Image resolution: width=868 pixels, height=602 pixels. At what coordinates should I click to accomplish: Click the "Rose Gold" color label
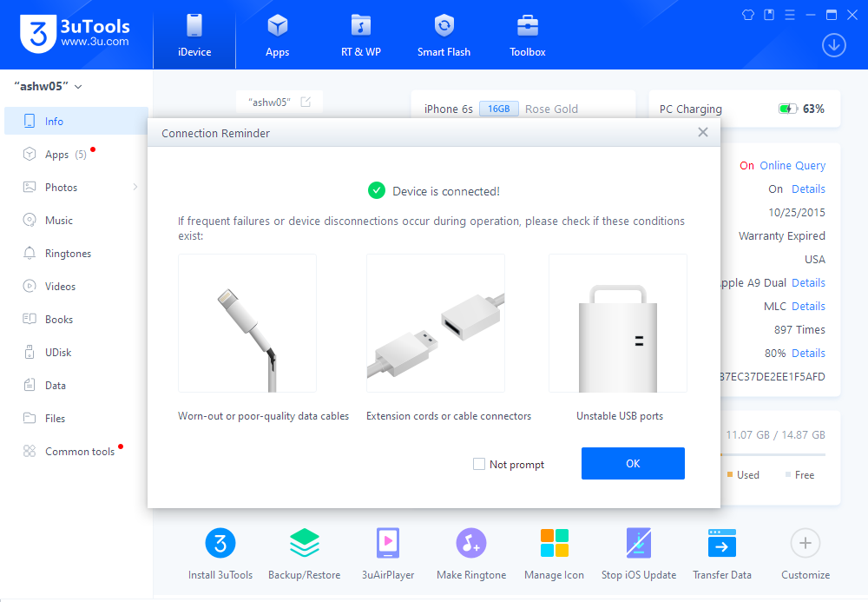coord(551,109)
